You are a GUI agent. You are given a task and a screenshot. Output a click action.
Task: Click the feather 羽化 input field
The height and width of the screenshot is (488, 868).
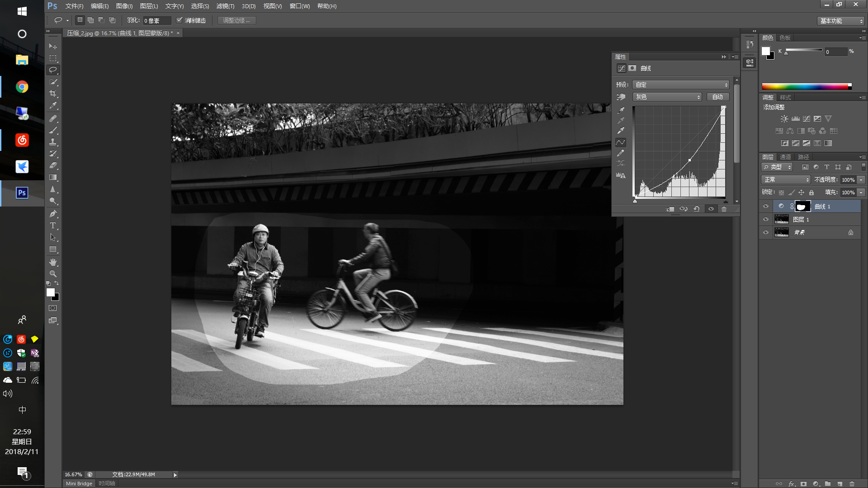click(157, 21)
